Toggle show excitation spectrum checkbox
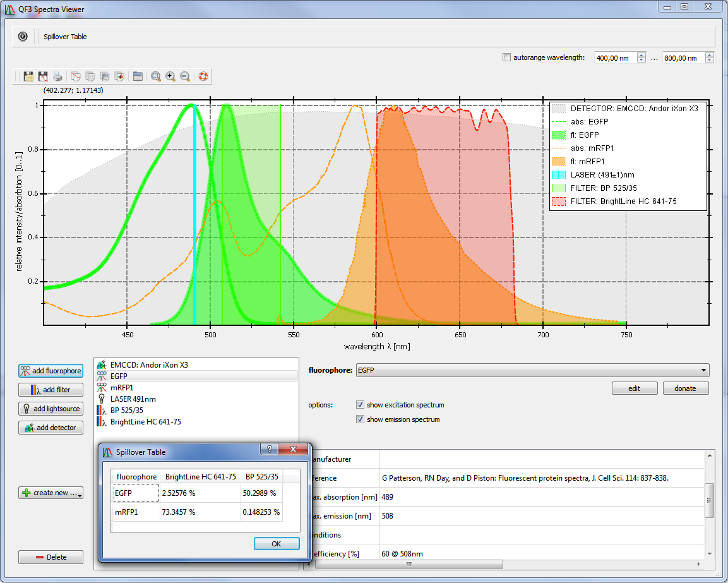 [x=360, y=405]
